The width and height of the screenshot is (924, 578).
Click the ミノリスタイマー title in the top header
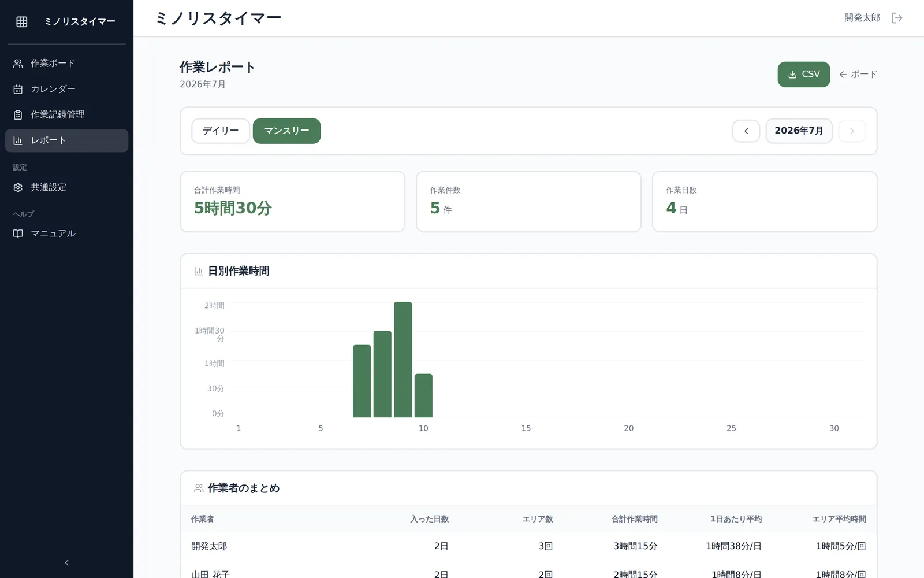[218, 18]
